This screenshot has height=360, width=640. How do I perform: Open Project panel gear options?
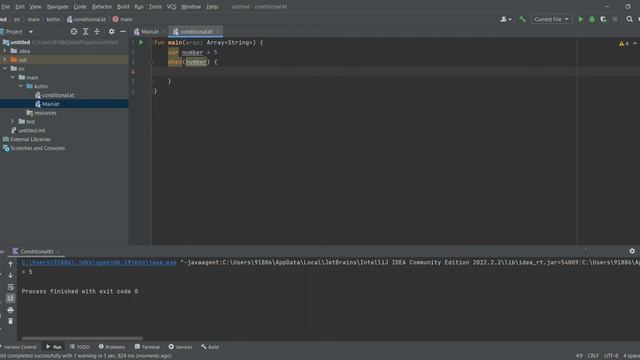point(111,31)
